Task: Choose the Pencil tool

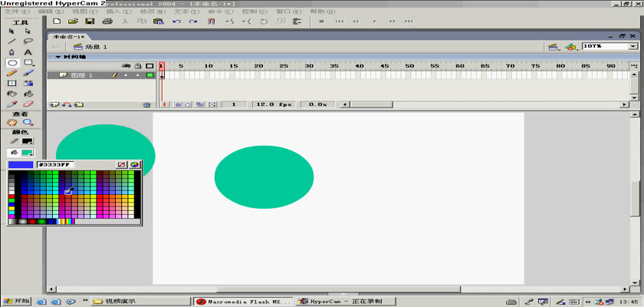Action: coord(12,73)
